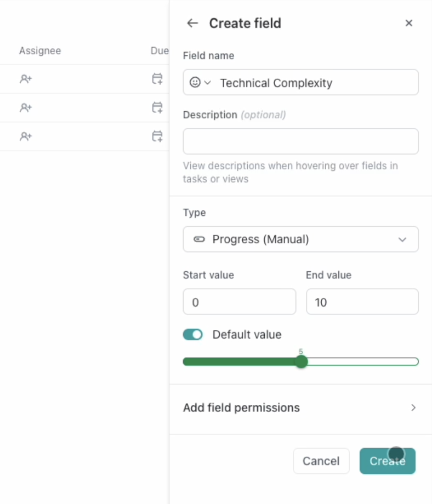Click the End value field
The width and height of the screenshot is (432, 504).
(362, 302)
